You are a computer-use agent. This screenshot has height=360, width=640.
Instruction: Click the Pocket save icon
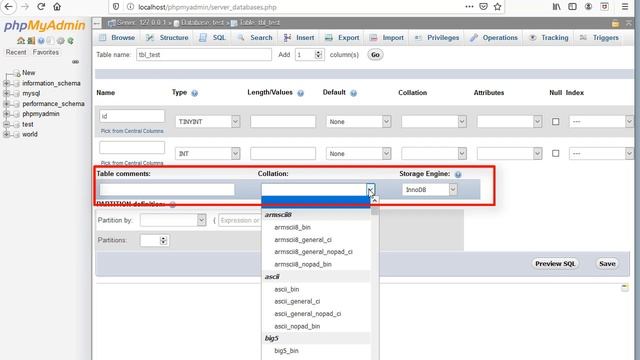483,7
